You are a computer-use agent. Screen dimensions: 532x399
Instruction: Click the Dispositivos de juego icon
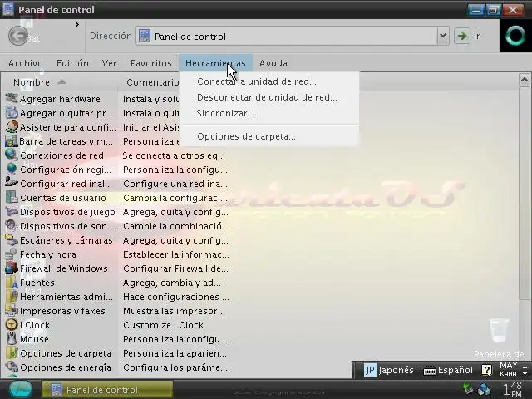(x=11, y=212)
